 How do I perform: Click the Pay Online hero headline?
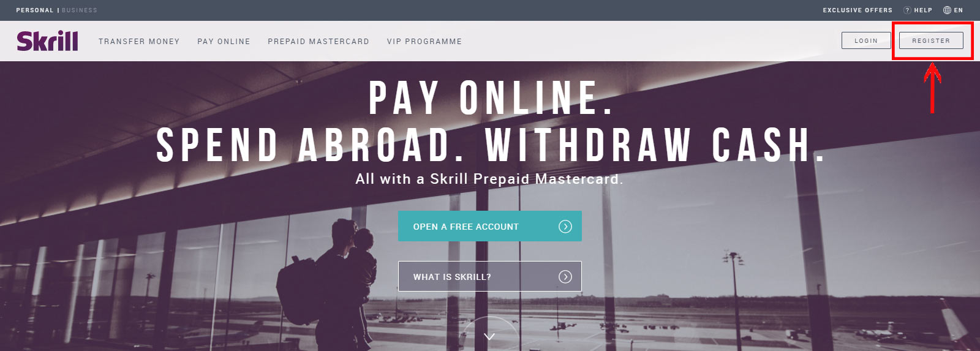[x=490, y=98]
